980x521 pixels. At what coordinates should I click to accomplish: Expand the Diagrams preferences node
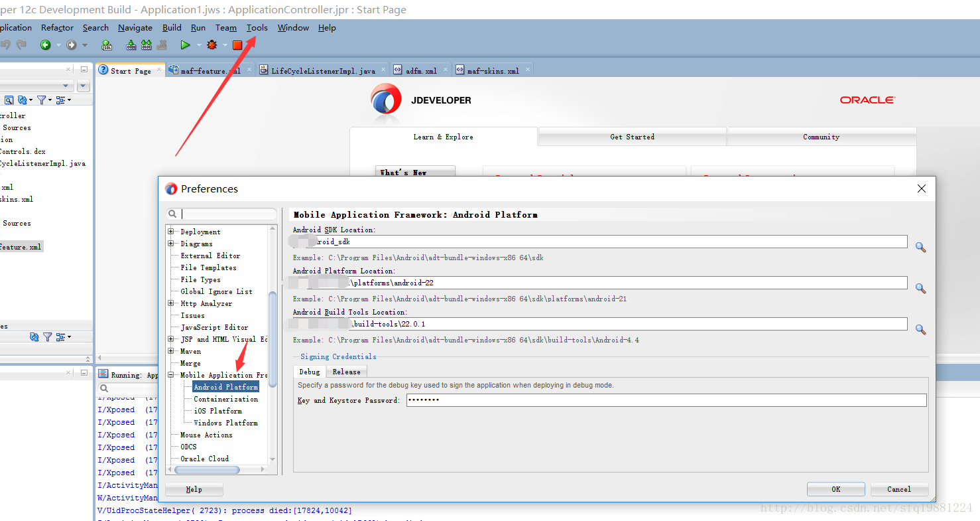[171, 244]
